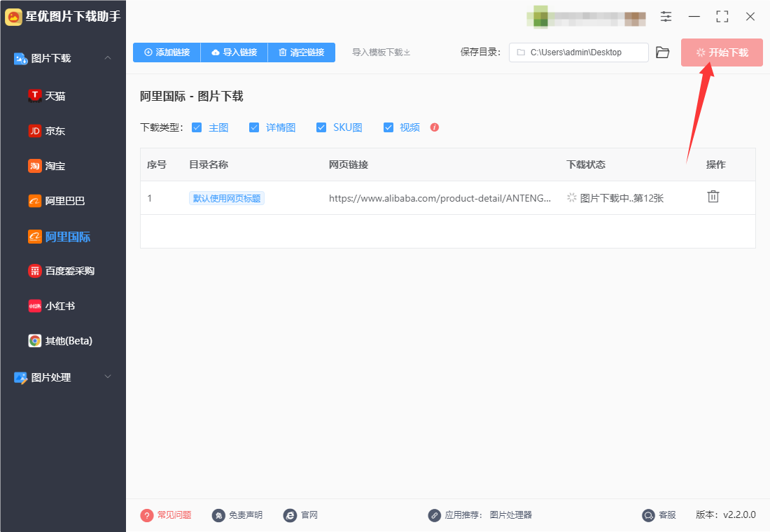The image size is (770, 532).
Task: Click 添加链接 button
Action: [167, 52]
